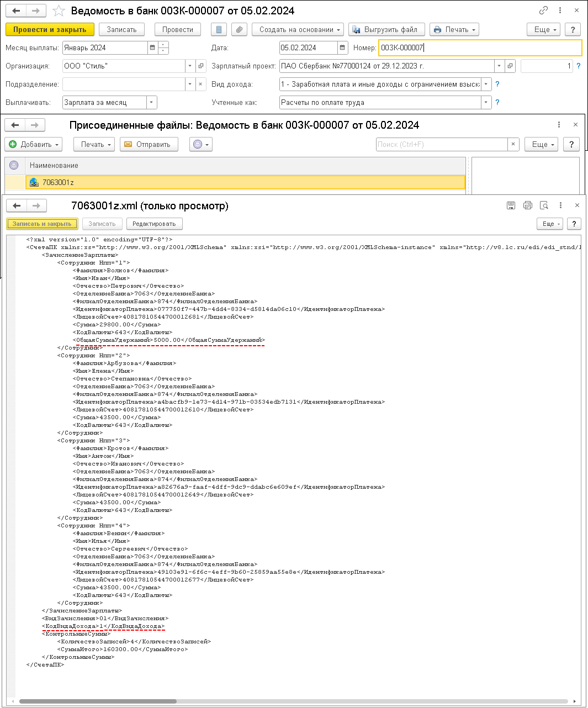Step the Месяц выплаты value with the spinner
This screenshot has width=588, height=708.
163,47
